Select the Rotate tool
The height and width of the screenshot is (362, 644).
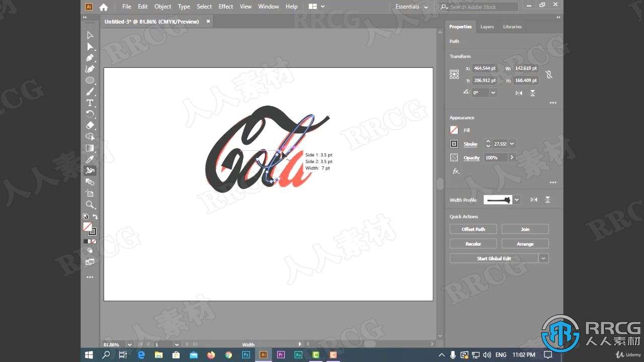point(90,114)
